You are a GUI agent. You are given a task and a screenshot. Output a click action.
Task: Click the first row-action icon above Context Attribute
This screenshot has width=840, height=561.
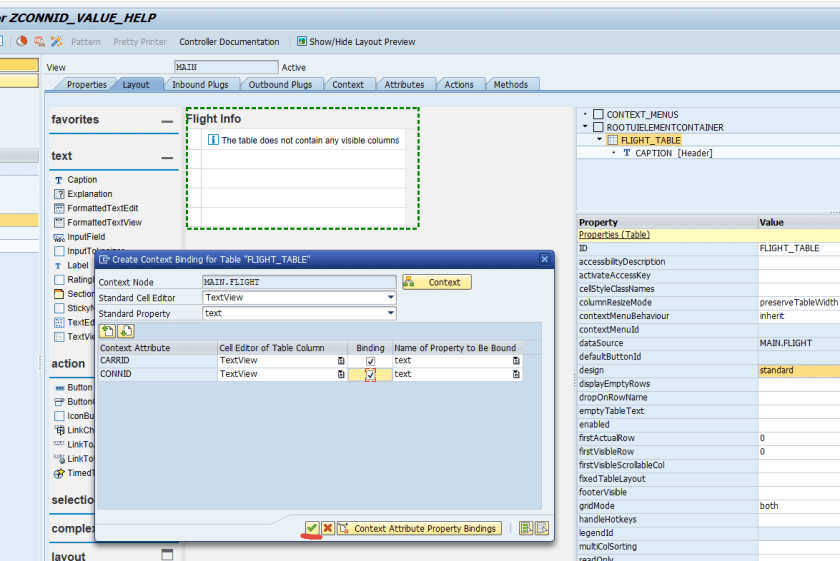pyautogui.click(x=105, y=330)
